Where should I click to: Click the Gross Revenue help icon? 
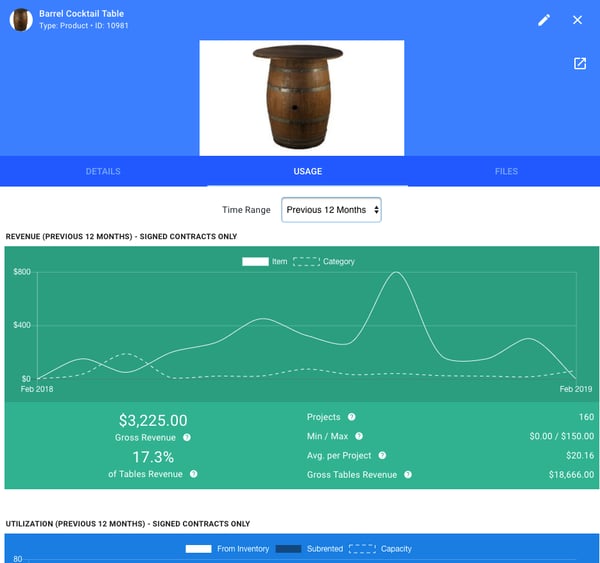tap(187, 437)
